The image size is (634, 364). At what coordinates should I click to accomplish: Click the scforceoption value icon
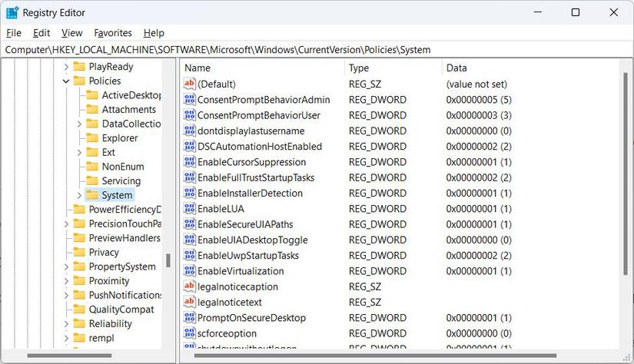[189, 333]
